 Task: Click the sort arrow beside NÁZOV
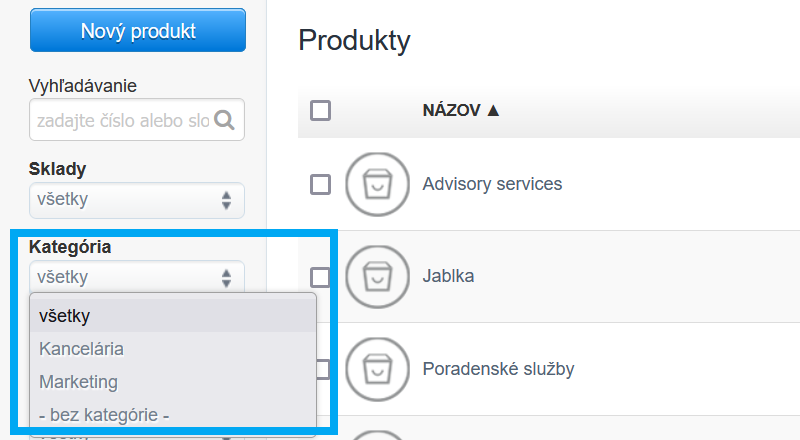tap(493, 110)
